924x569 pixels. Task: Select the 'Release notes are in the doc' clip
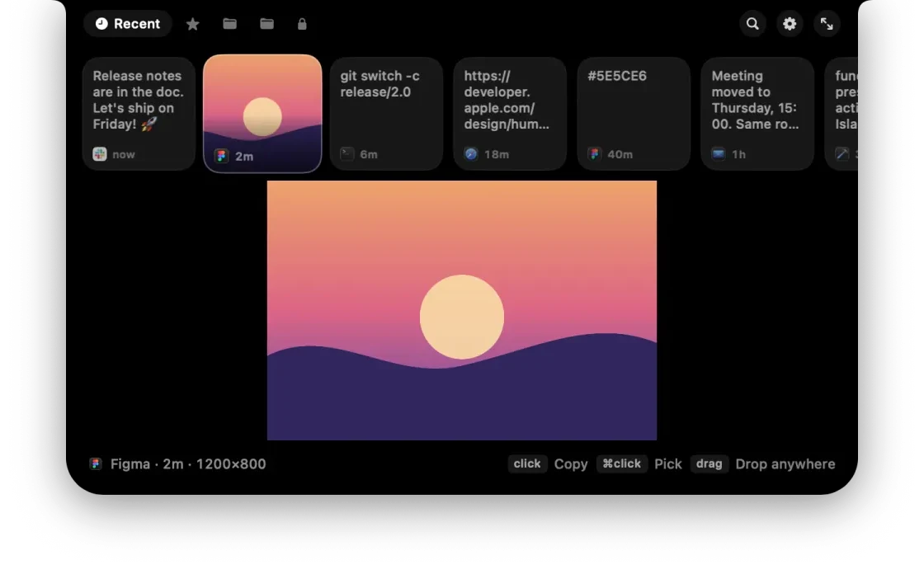click(139, 114)
